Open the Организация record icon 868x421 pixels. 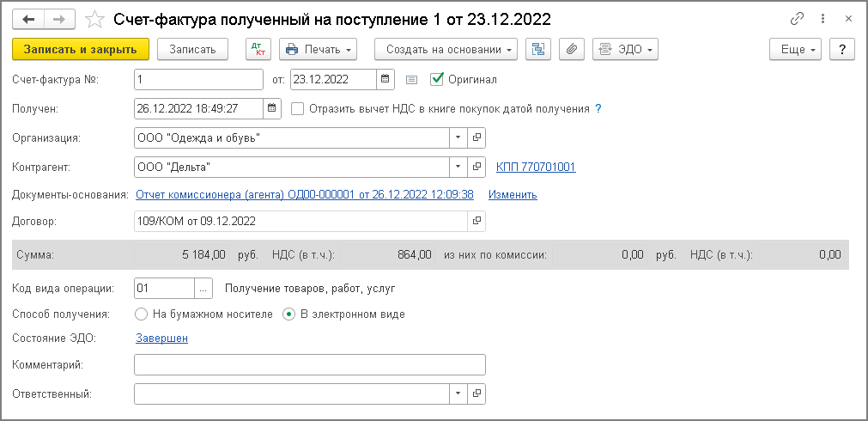coord(477,137)
